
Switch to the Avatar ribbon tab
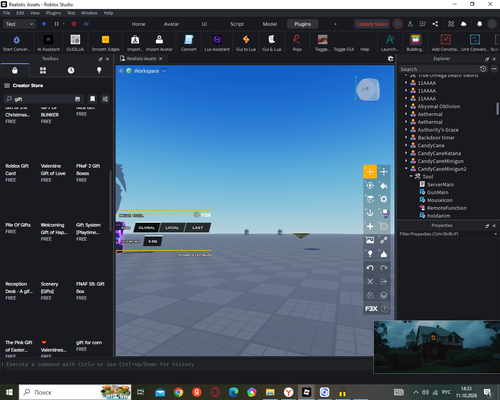pos(171,24)
